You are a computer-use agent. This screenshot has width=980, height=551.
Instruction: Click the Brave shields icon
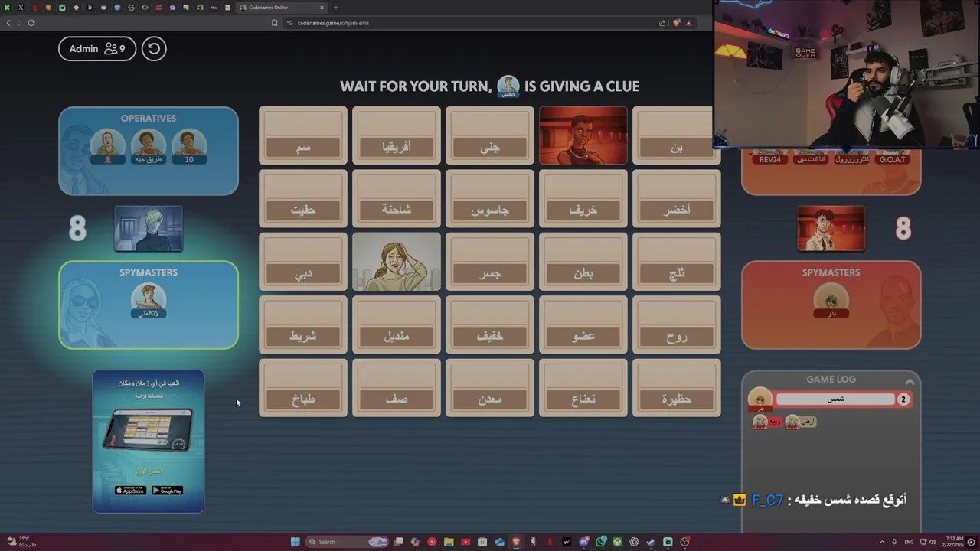[677, 23]
